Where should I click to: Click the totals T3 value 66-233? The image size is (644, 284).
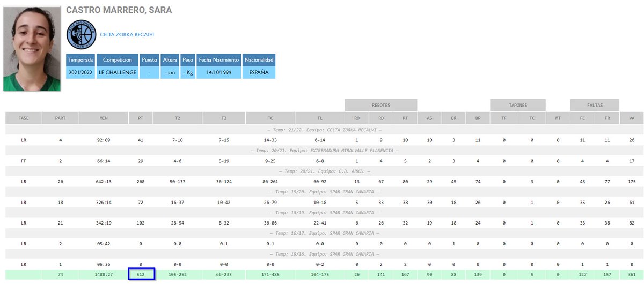223,274
